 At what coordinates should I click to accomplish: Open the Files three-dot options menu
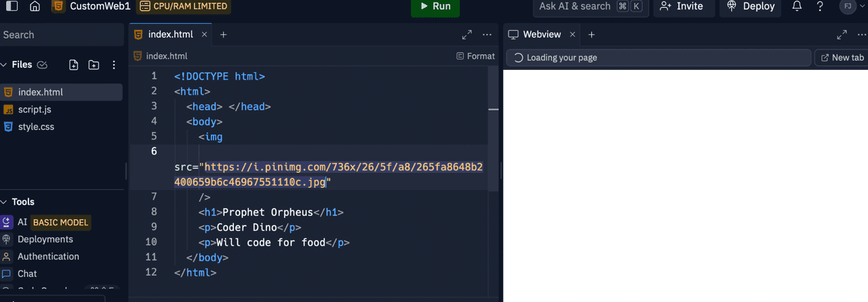point(114,65)
